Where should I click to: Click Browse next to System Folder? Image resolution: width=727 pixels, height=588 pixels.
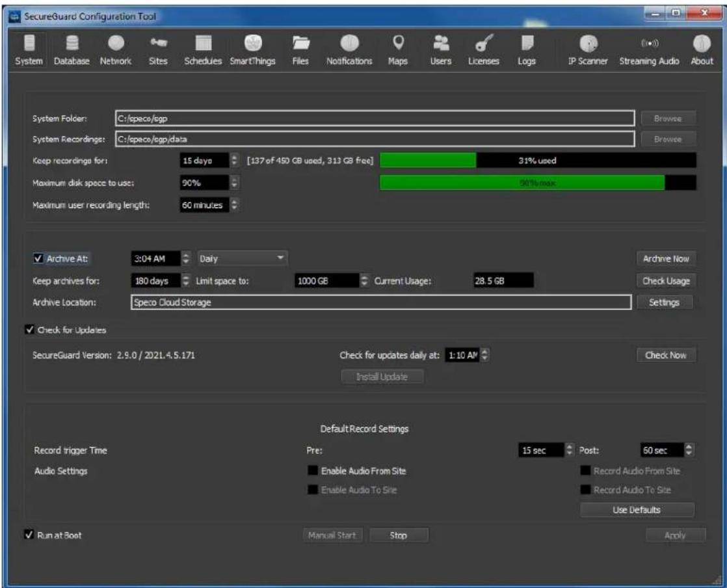click(x=668, y=118)
